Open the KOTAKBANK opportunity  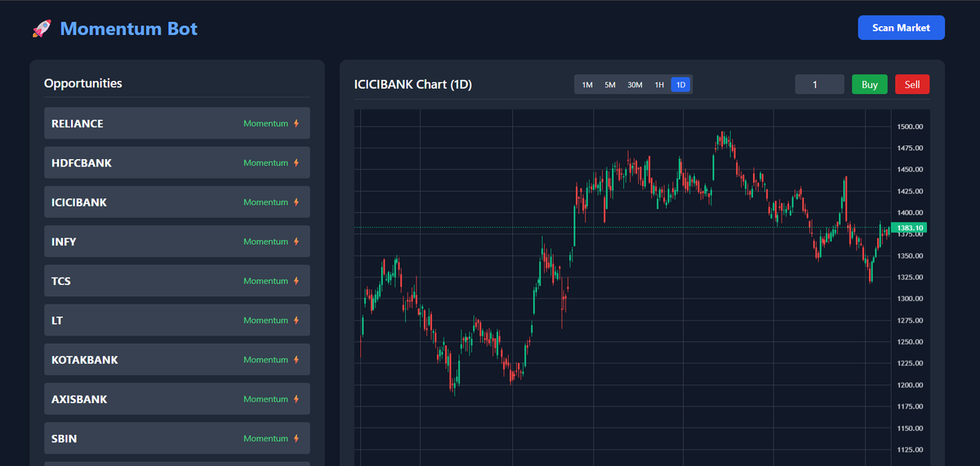[177, 359]
